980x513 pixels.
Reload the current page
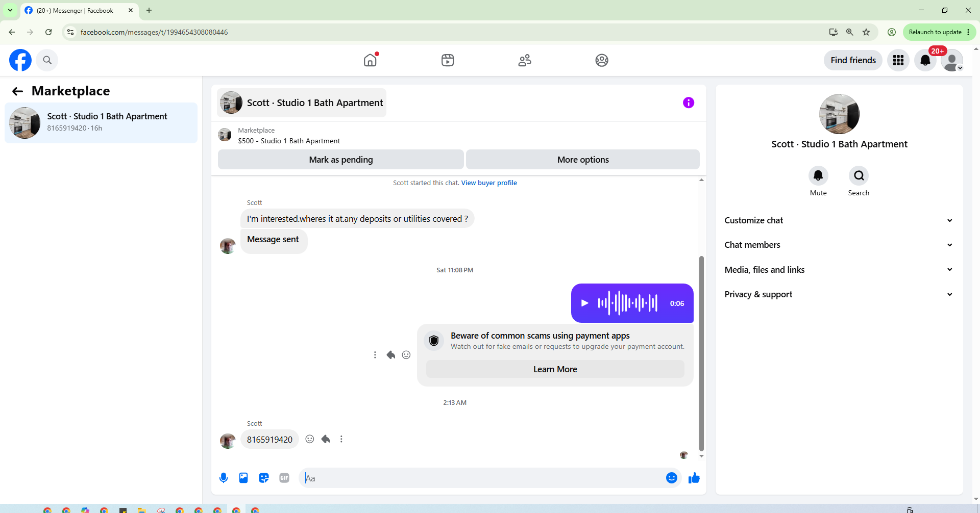[x=48, y=32]
